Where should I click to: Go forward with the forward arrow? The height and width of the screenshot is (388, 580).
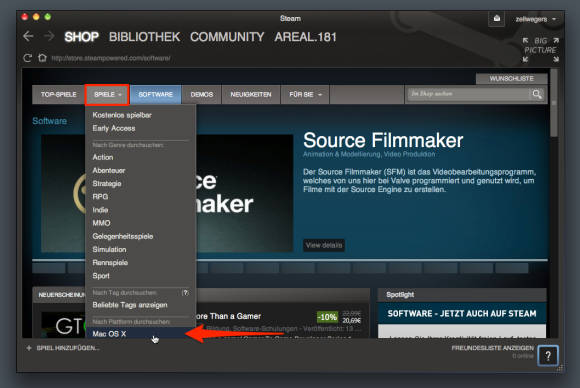tap(49, 36)
